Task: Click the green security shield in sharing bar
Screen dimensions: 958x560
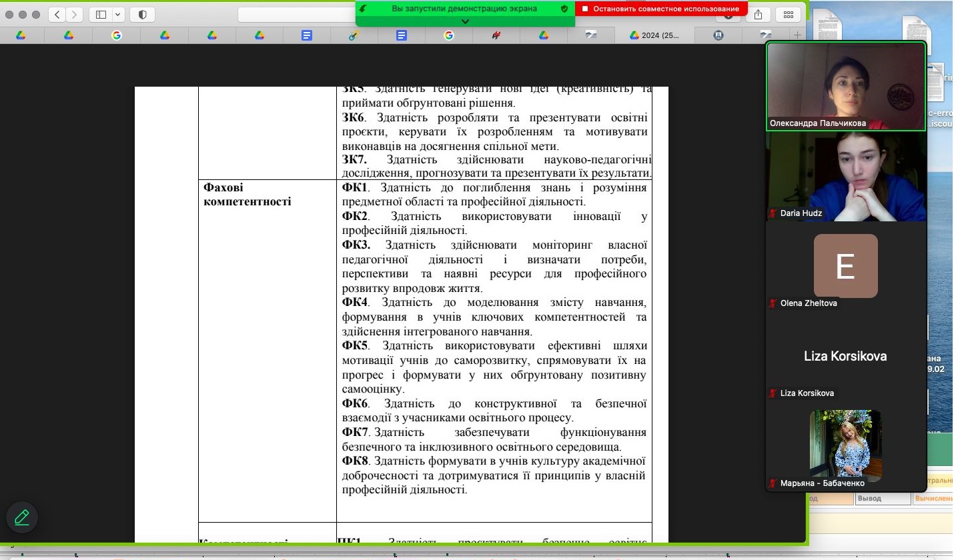Action: (x=564, y=9)
